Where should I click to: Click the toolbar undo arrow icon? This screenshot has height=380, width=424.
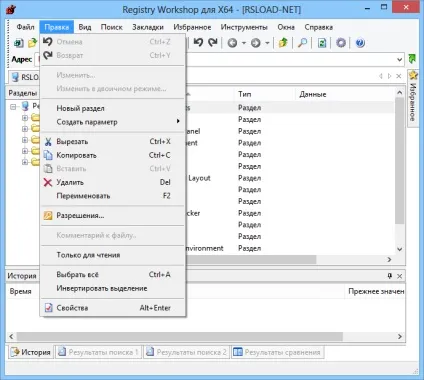pyautogui.click(x=198, y=42)
